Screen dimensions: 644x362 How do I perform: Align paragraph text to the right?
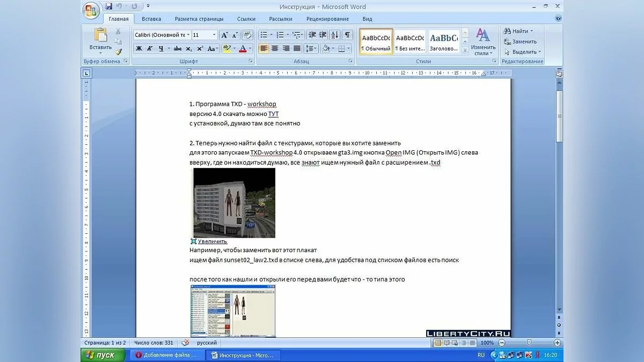tap(286, 49)
